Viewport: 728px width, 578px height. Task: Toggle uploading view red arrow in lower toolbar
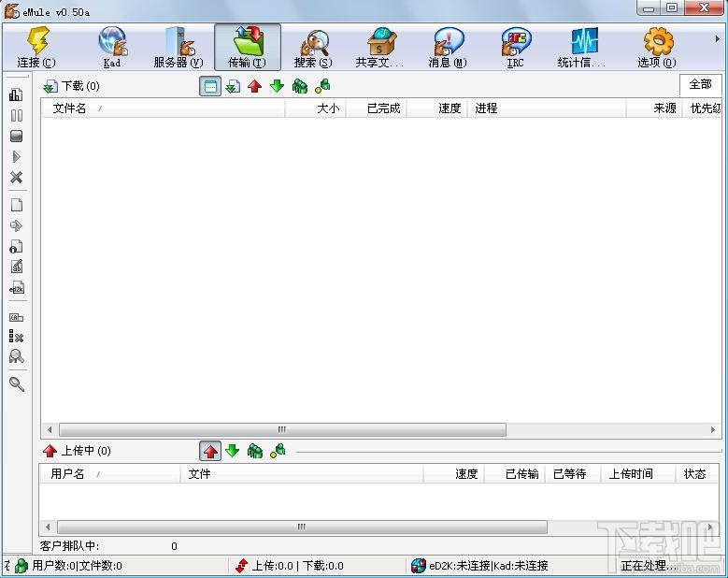point(210,451)
